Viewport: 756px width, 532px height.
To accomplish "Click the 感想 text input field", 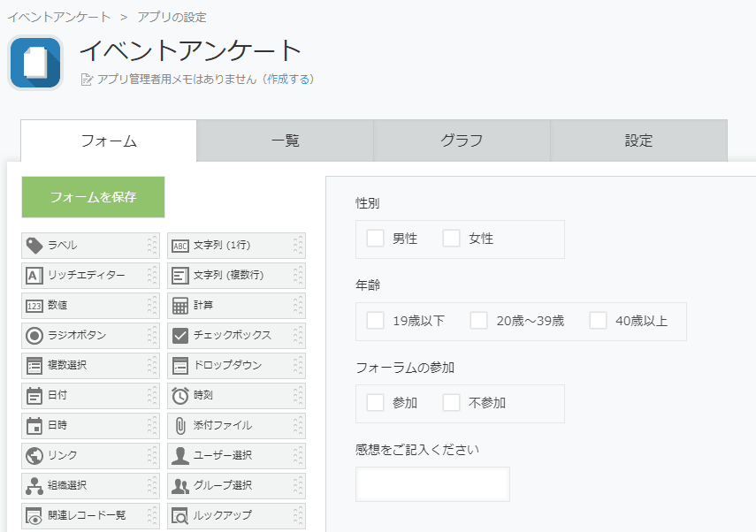I will coord(432,484).
